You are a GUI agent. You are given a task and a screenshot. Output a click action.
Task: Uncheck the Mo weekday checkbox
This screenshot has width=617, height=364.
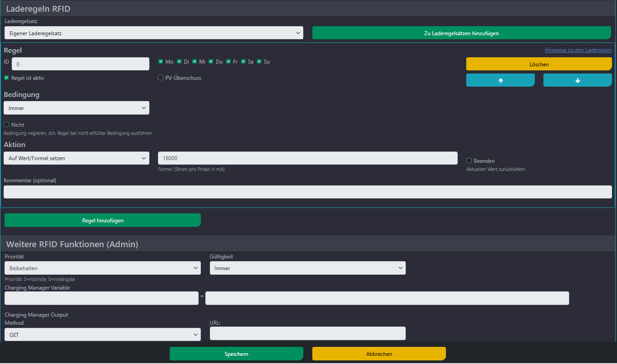click(x=161, y=62)
